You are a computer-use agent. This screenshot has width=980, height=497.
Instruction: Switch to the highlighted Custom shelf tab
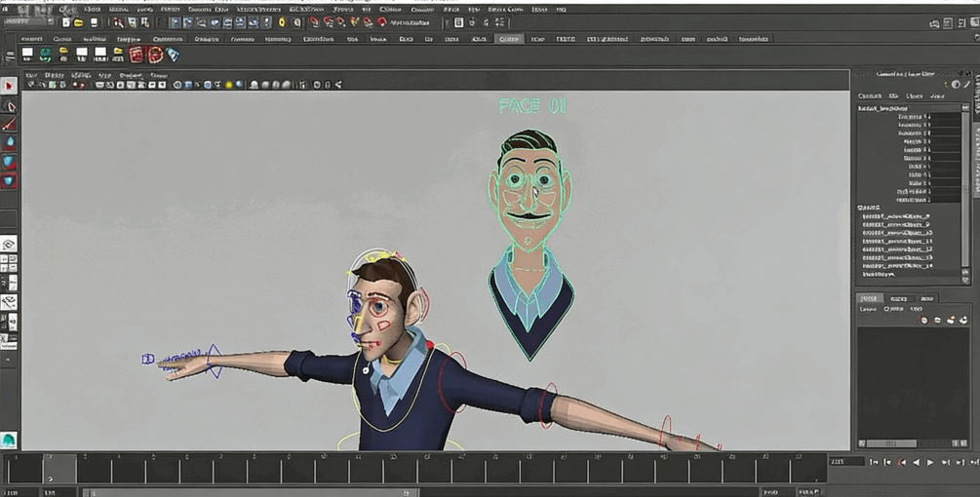click(508, 39)
